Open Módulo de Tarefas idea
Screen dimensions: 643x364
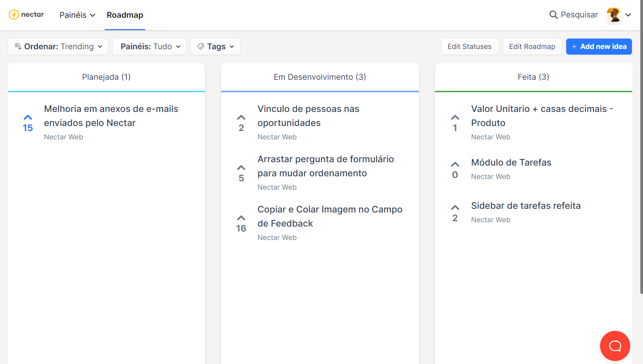coord(511,163)
